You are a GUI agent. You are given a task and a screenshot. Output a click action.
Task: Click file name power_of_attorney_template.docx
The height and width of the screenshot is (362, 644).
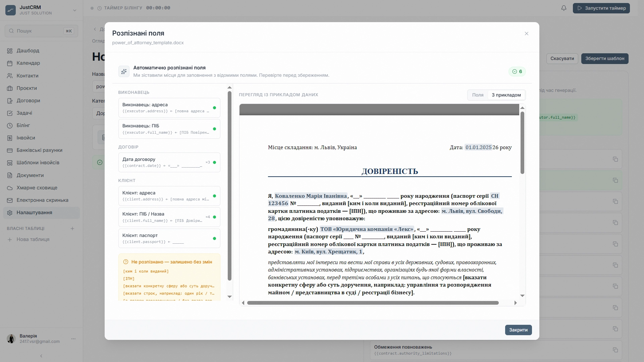coord(148,43)
